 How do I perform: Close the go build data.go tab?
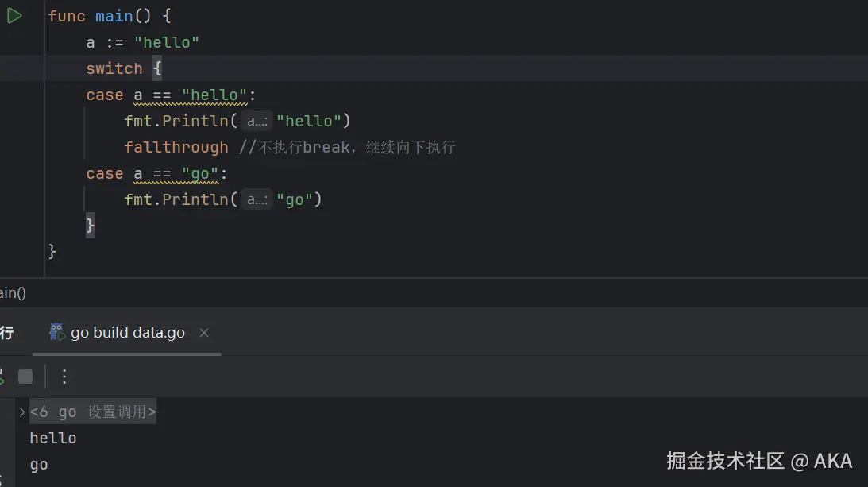pyautogui.click(x=204, y=333)
